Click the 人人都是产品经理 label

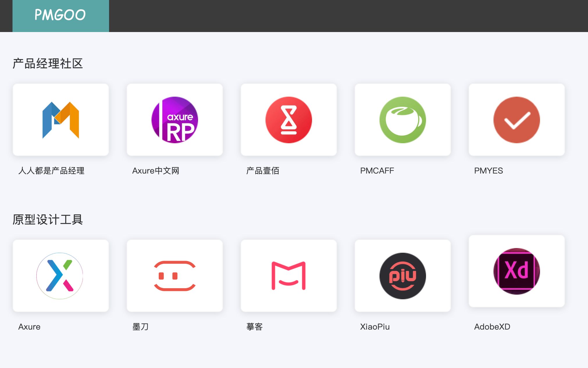(51, 171)
